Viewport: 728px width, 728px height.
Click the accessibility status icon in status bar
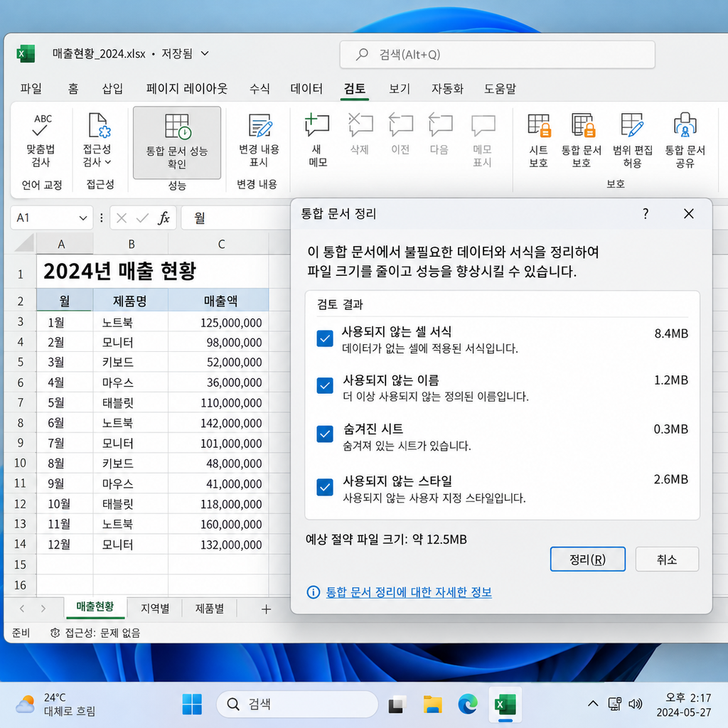[x=55, y=633]
